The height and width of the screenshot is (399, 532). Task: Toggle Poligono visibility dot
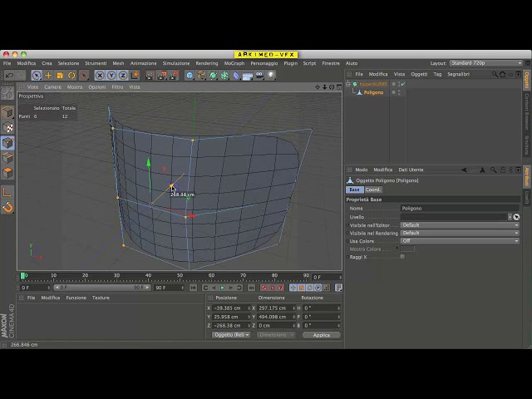point(394,92)
